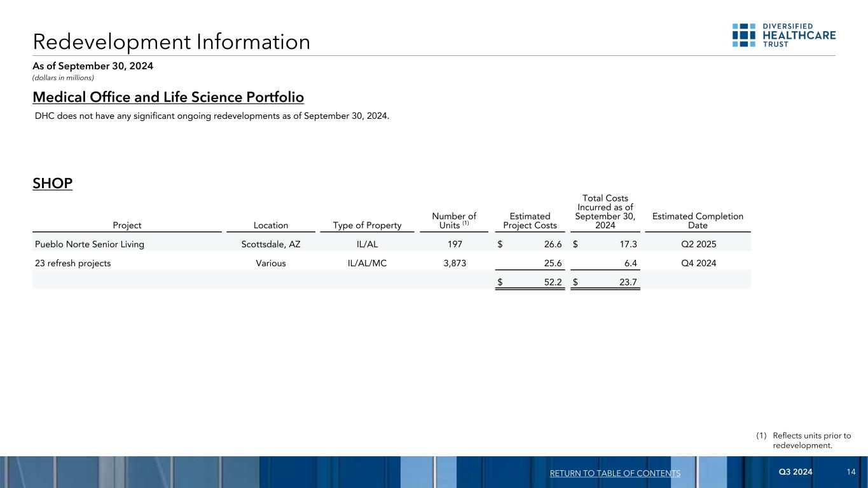This screenshot has height=488, width=868.
Task: Select the Medical Office and Life Science Portfolio heading
Action: 169,97
